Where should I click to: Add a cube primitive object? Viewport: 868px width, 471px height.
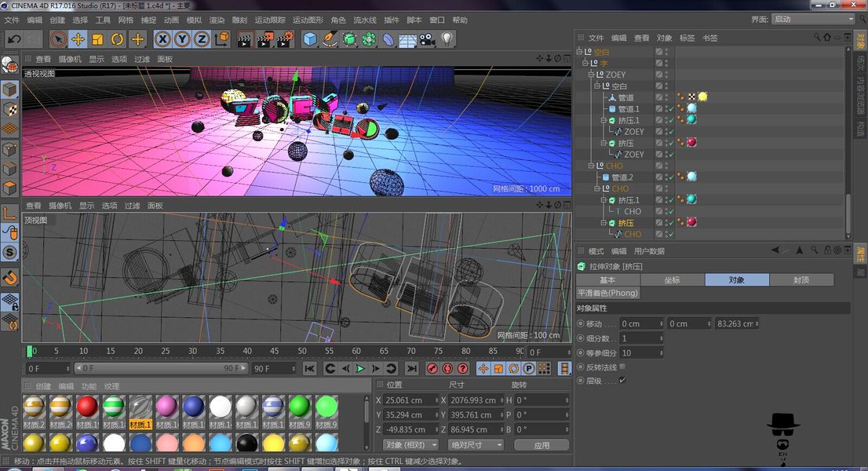(x=311, y=39)
